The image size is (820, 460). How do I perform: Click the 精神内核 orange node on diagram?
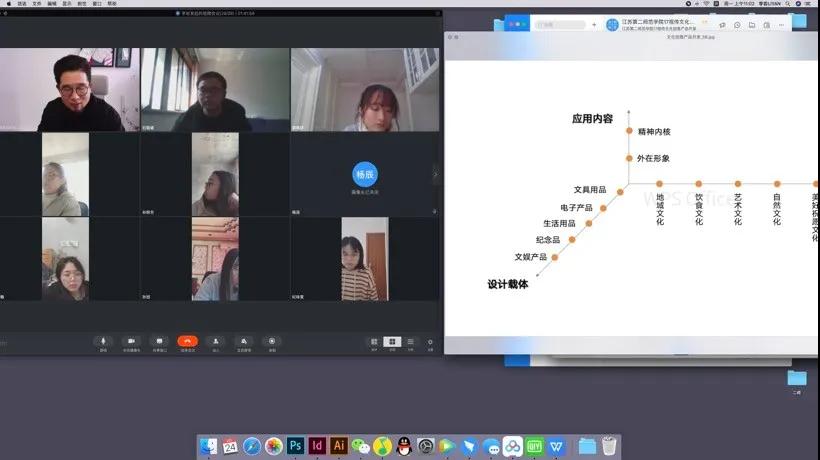point(629,131)
